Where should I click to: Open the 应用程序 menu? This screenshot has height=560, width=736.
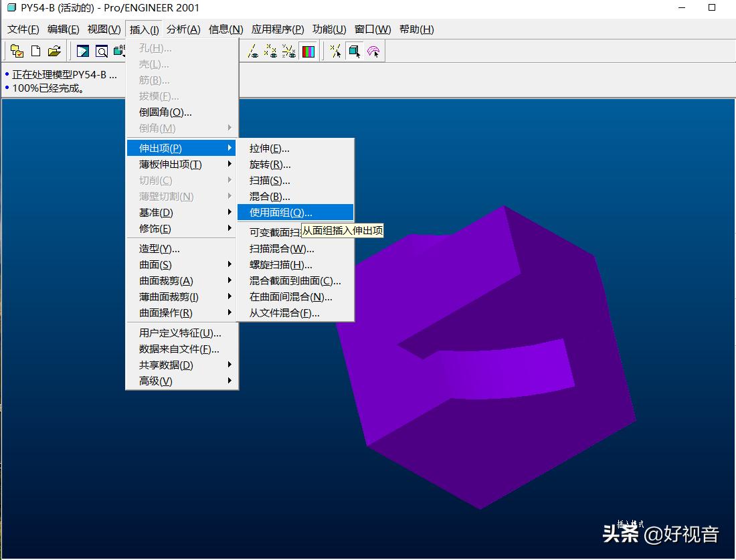point(277,29)
